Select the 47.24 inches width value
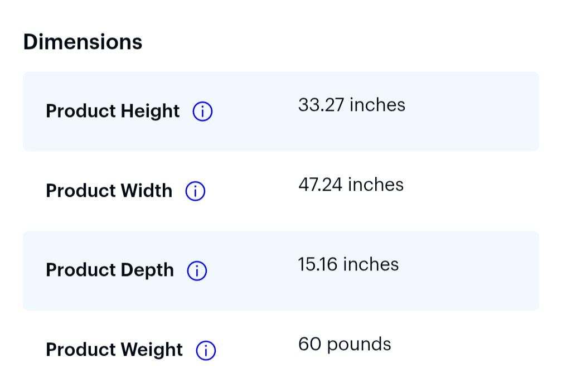 coord(351,185)
